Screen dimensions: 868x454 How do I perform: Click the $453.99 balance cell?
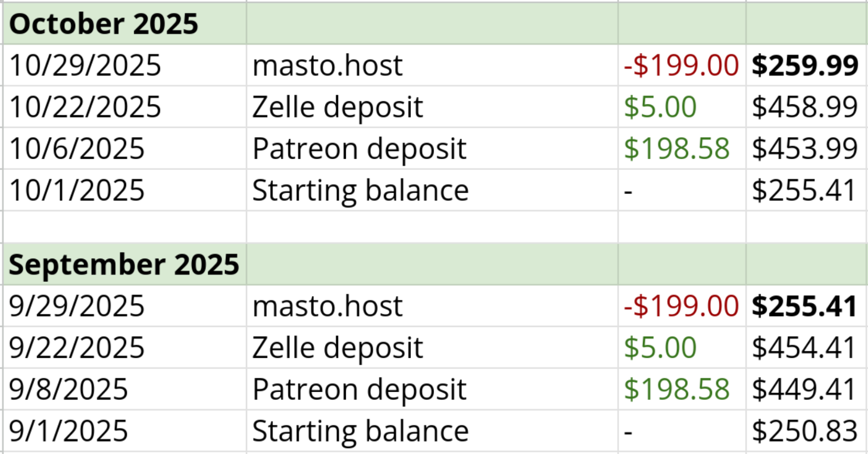click(805, 148)
